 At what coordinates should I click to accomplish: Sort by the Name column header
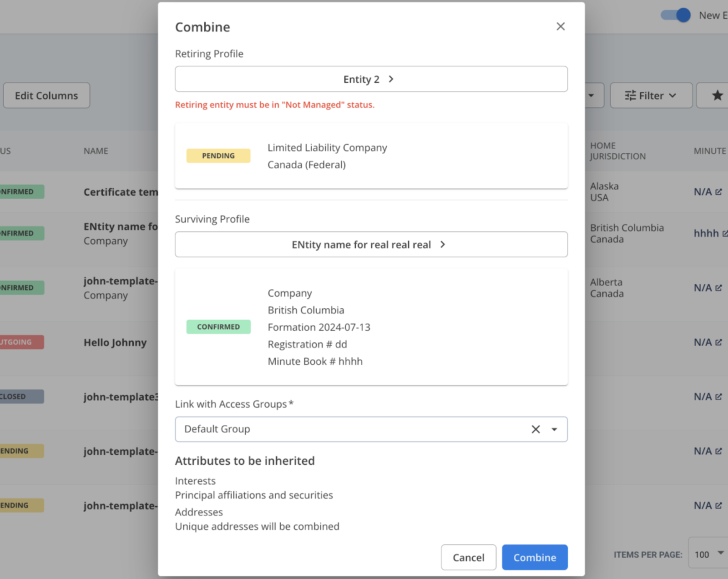tap(96, 151)
